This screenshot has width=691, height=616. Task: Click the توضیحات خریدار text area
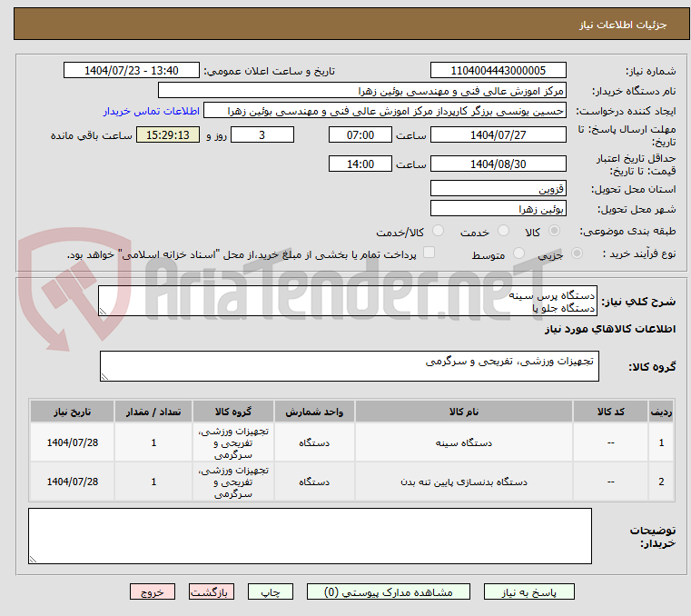coord(310,536)
